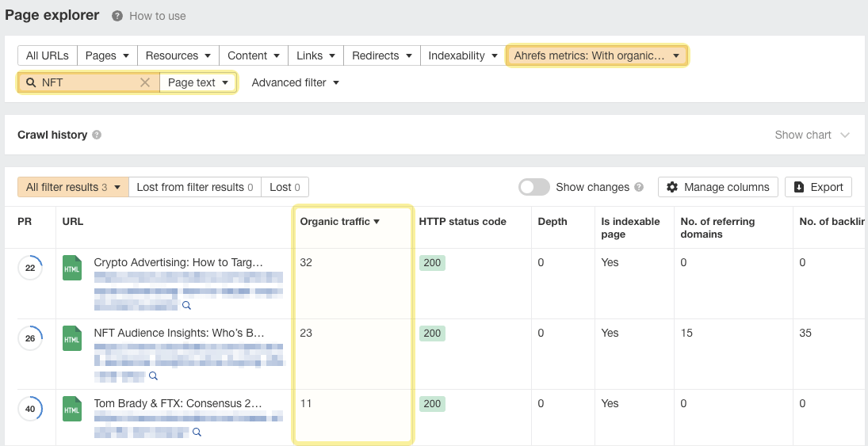
Task: Sort by Organic traffic column header
Action: 339,222
